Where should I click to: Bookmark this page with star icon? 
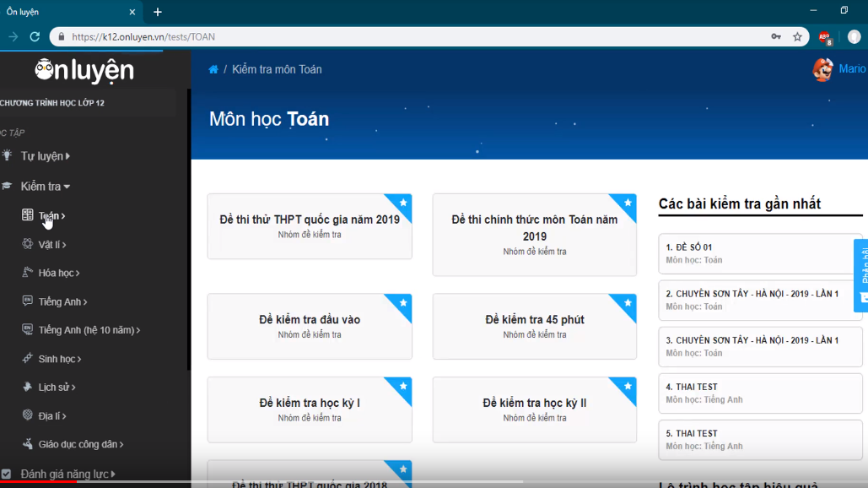(797, 36)
